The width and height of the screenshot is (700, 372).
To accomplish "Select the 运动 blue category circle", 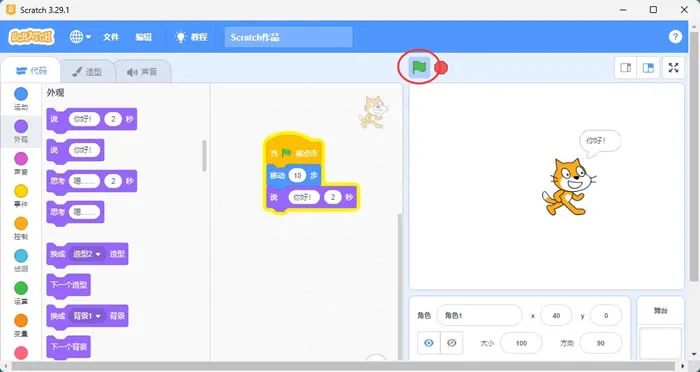I will tap(21, 94).
